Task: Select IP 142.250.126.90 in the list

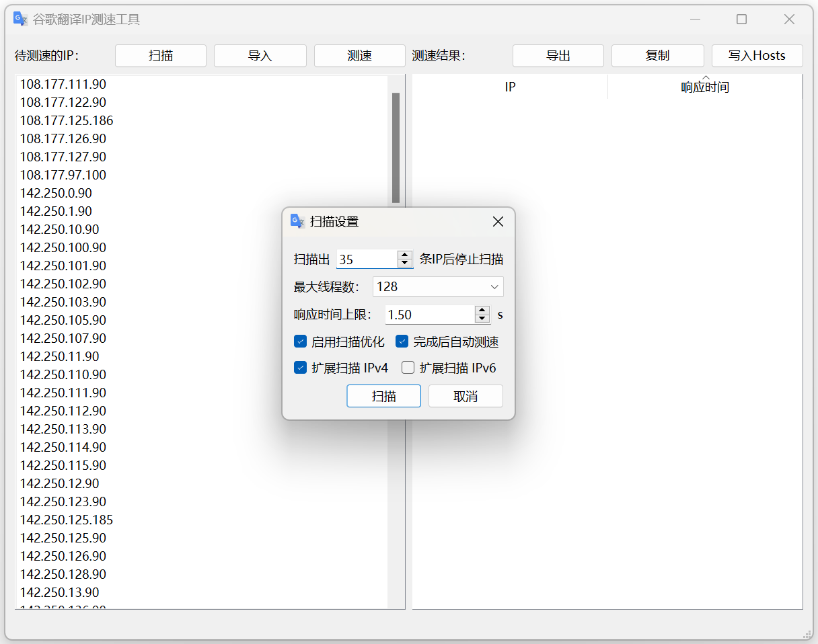Action: point(63,556)
